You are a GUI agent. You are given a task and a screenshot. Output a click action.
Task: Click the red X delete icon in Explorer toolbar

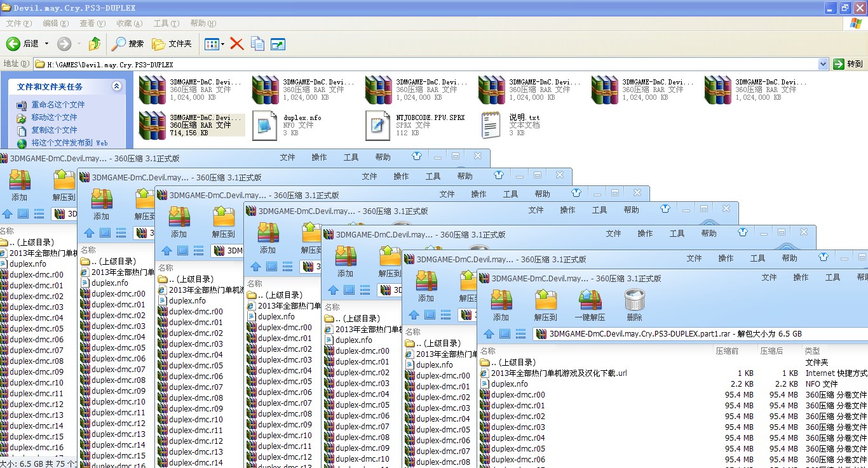point(237,44)
